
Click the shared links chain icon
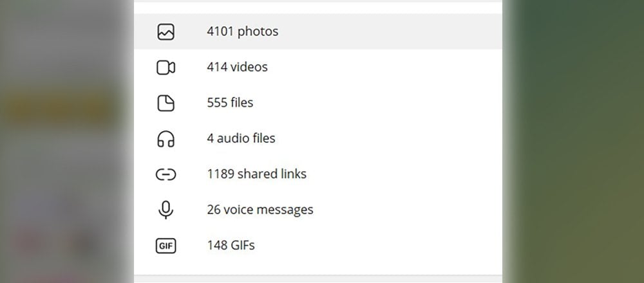point(166,174)
